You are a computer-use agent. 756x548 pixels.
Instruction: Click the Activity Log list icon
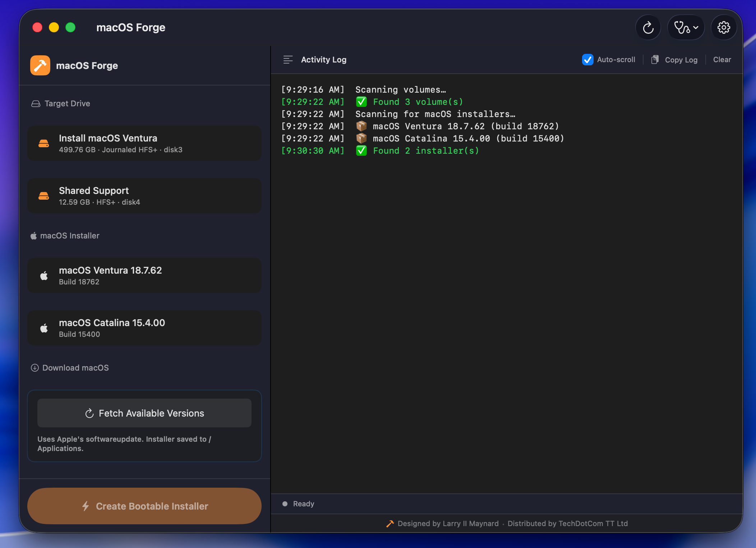(x=288, y=60)
